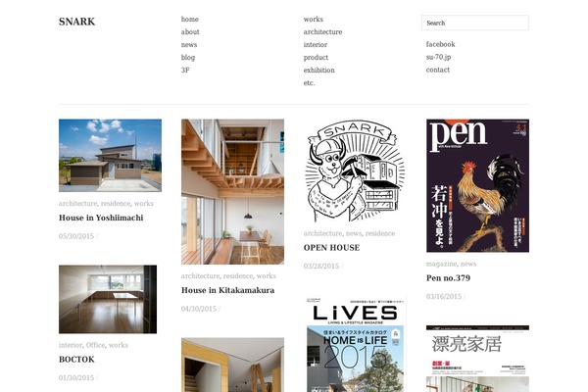
Task: Click inside the Search field
Action: coord(475,23)
